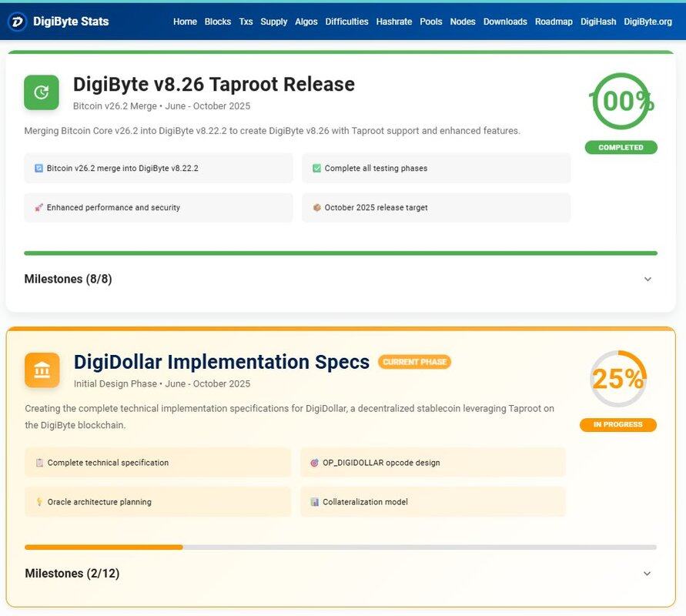Visit the DigiByte.org link

point(648,22)
